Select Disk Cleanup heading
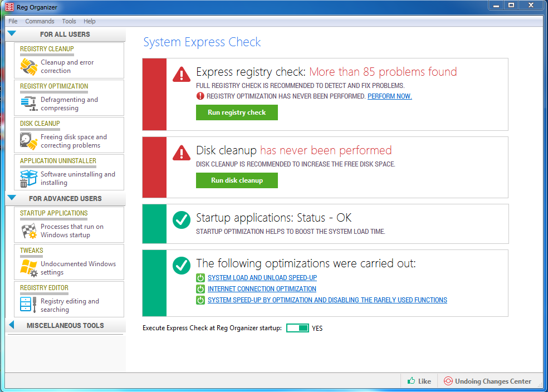 [x=40, y=124]
